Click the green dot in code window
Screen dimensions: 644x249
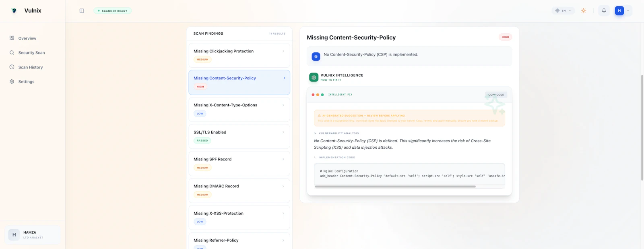322,95
